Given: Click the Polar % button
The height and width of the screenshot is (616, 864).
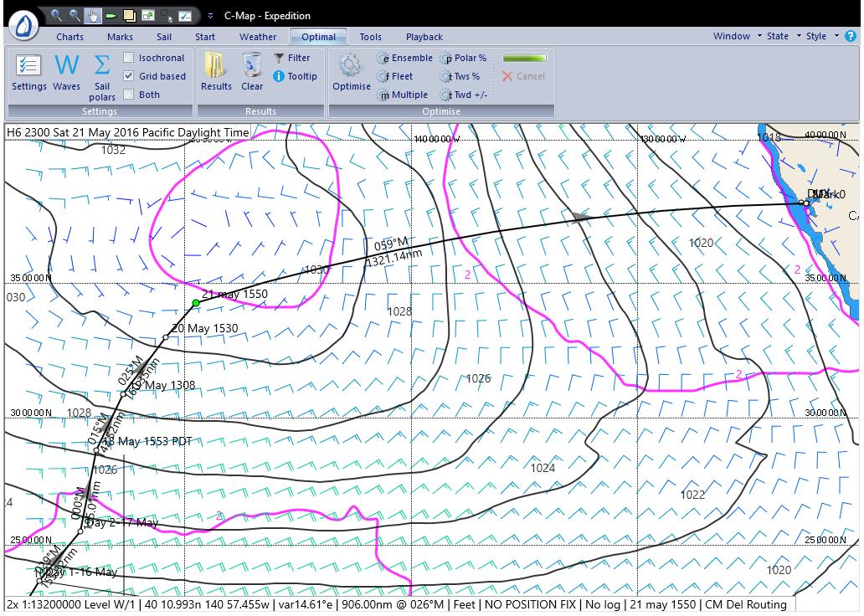Looking at the screenshot, I should (464, 58).
